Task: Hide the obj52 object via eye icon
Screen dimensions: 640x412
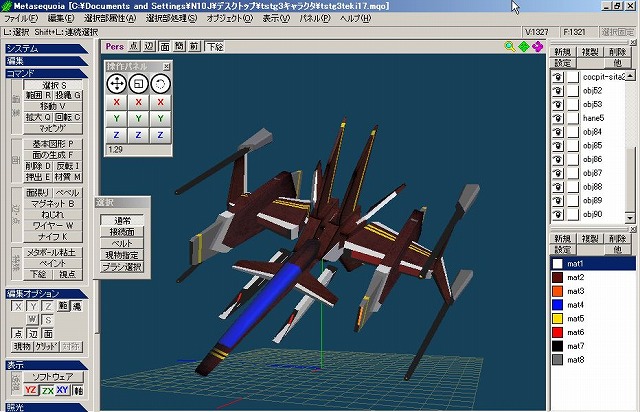Action: coord(558,91)
